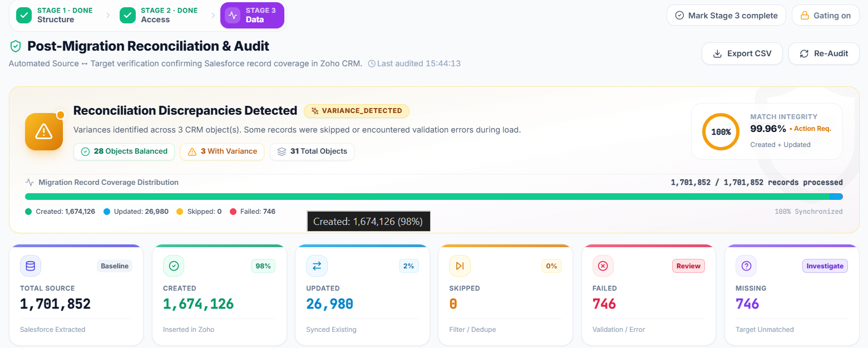Image resolution: width=868 pixels, height=348 pixels.
Task: Export the audit as CSV
Action: pos(742,53)
